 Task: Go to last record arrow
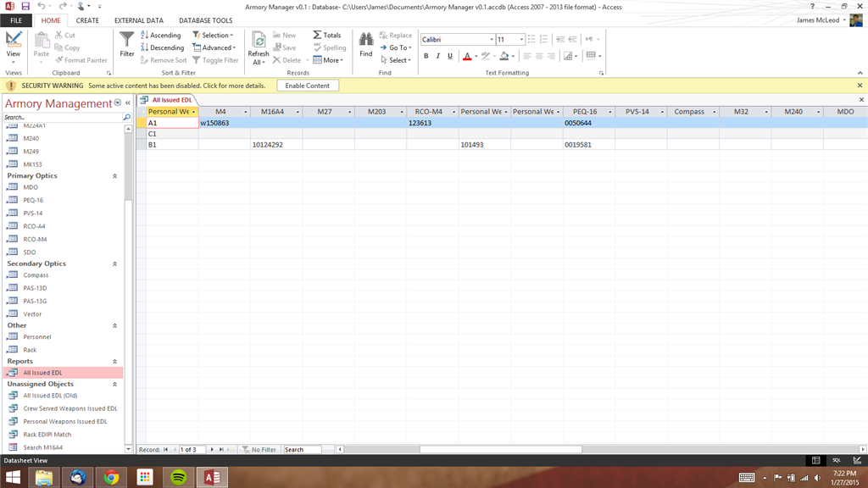[x=221, y=450]
